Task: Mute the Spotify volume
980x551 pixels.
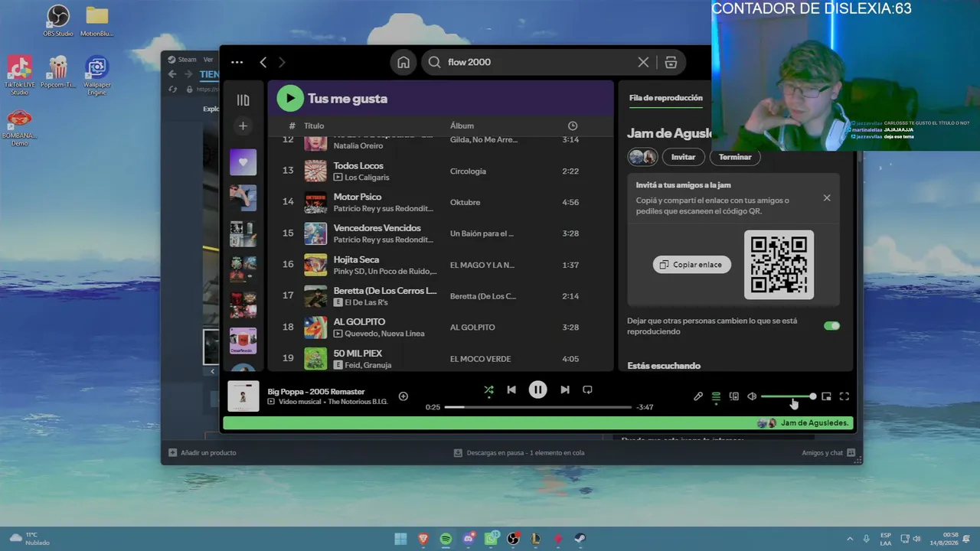Action: point(752,396)
